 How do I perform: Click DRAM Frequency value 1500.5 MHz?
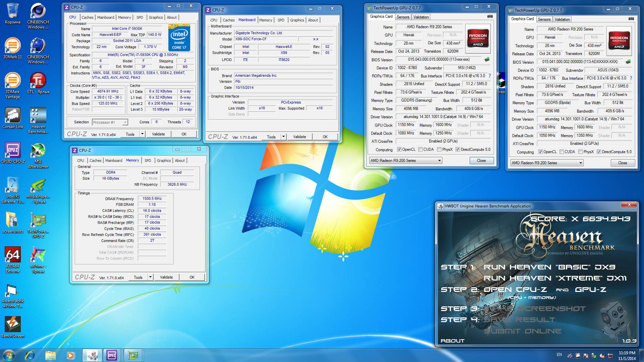(152, 199)
